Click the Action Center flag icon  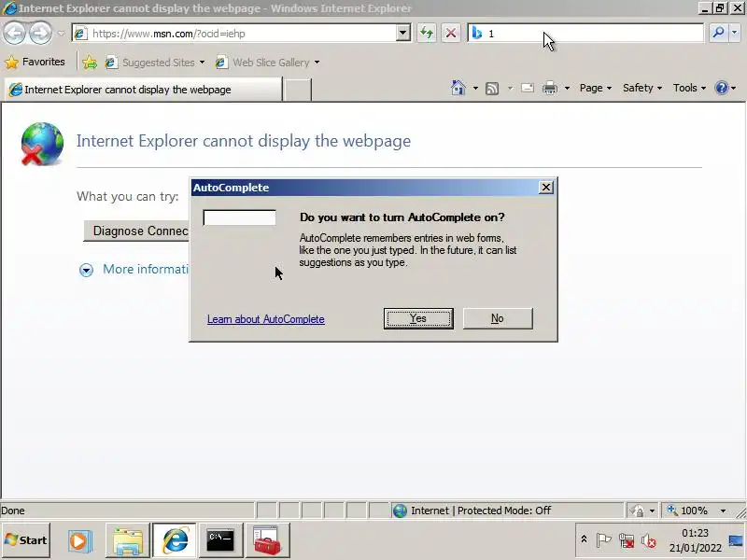(603, 540)
